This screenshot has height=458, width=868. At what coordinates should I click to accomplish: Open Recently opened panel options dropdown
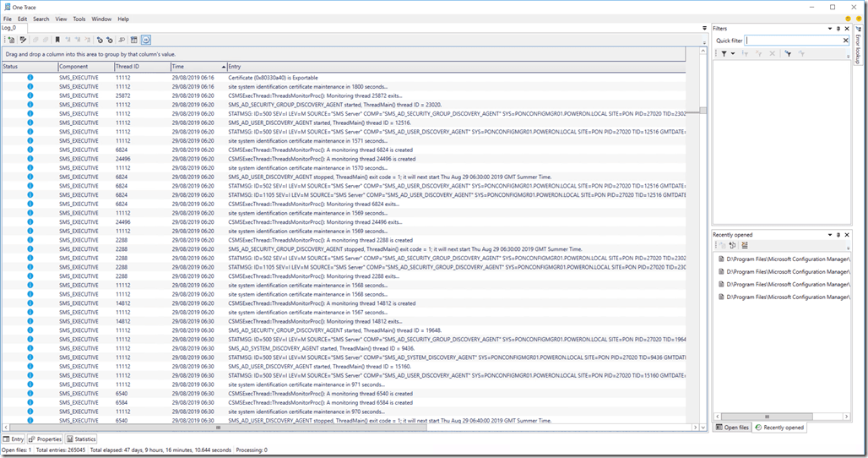[828, 234]
